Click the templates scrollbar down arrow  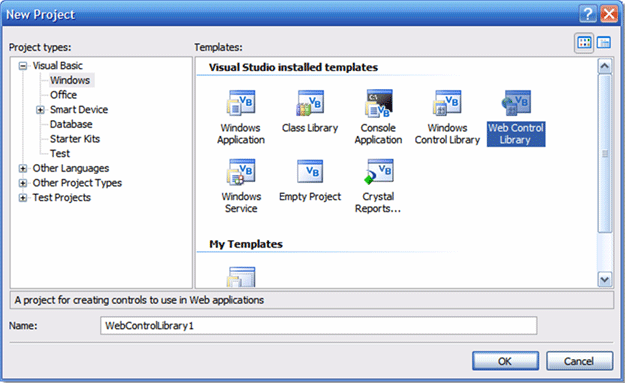pyautogui.click(x=605, y=279)
